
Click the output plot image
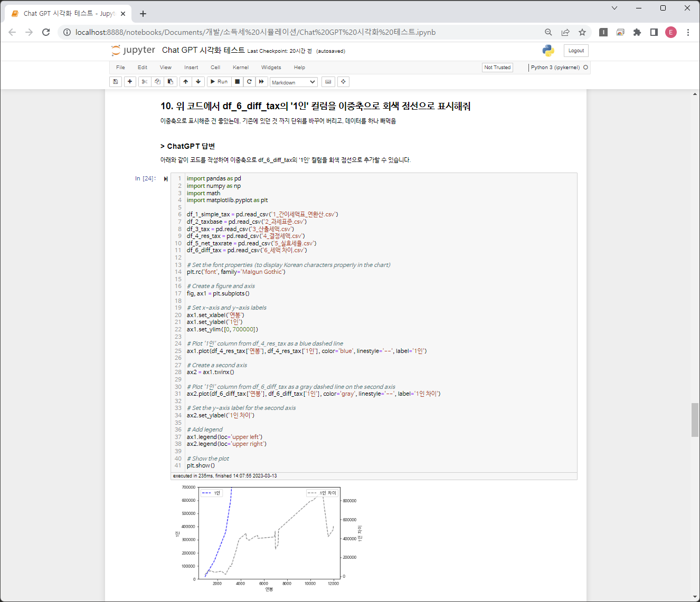269,538
